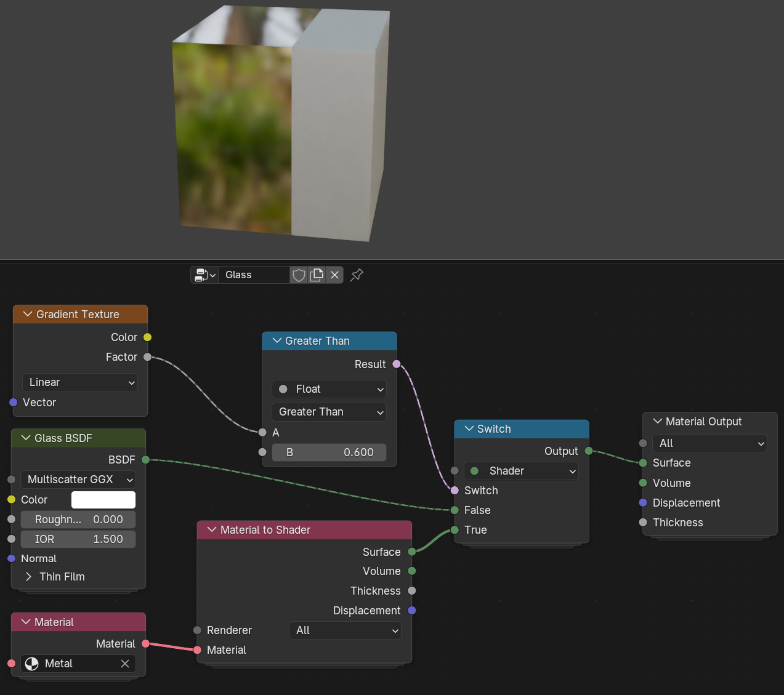Select the Glass BSDF node title
Viewport: 784px width, 695px height.
(x=63, y=438)
